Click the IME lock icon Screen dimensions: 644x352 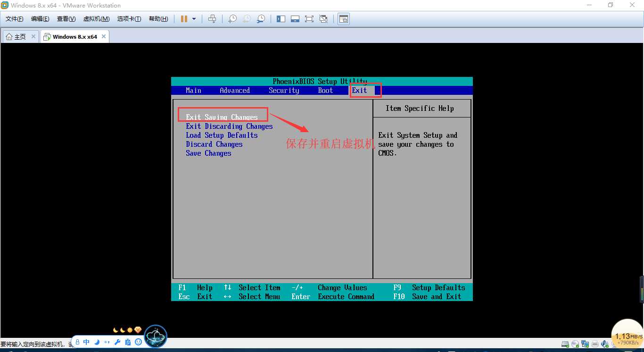78,342
